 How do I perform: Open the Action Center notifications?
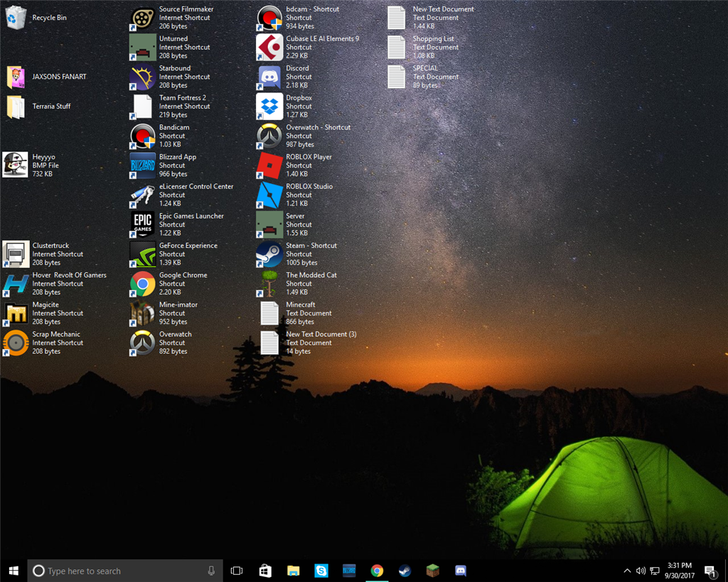pyautogui.click(x=711, y=571)
